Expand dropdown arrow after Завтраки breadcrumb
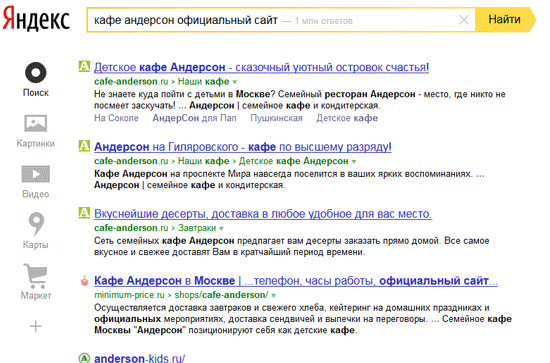The width and height of the screenshot is (550, 363). (x=221, y=229)
